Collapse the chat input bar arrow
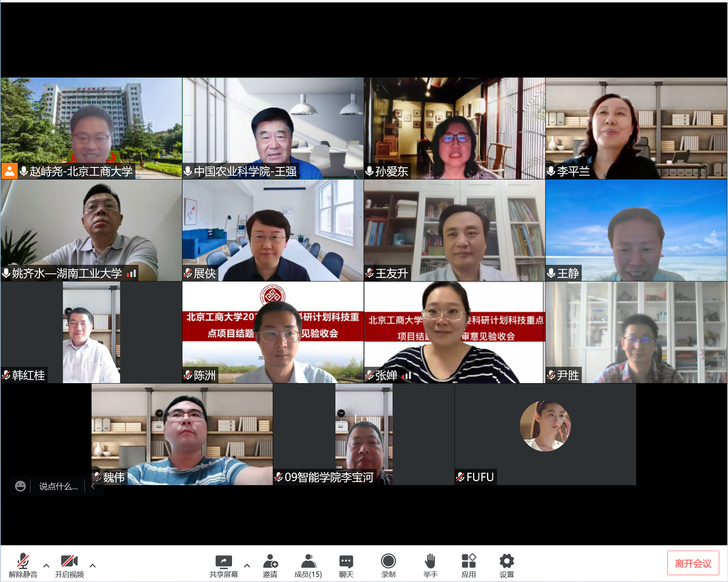 pyautogui.click(x=93, y=486)
